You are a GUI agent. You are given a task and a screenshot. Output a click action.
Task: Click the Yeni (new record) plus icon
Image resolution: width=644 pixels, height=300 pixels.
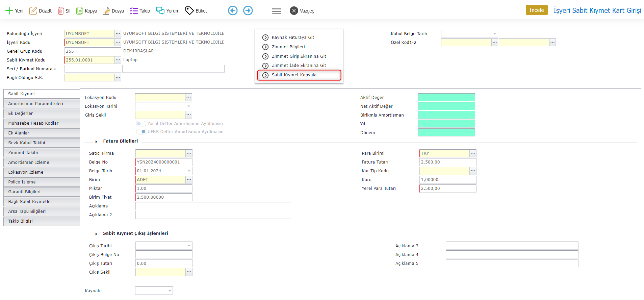pos(9,11)
